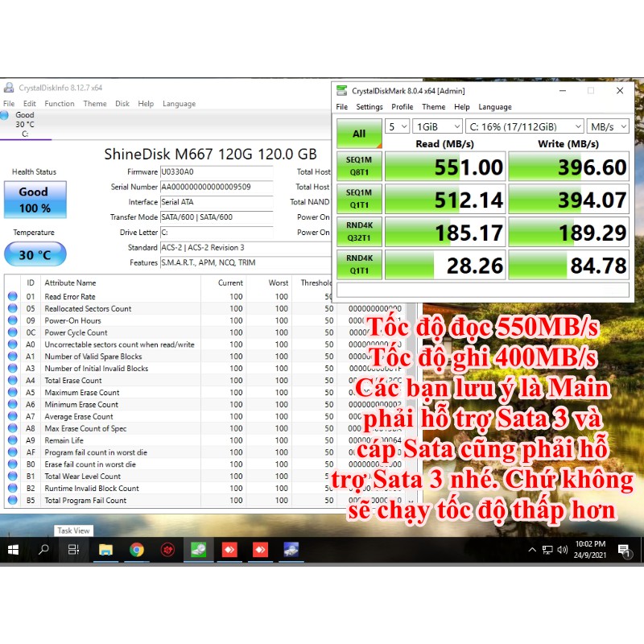Open the Windows Start menu

click(13, 550)
